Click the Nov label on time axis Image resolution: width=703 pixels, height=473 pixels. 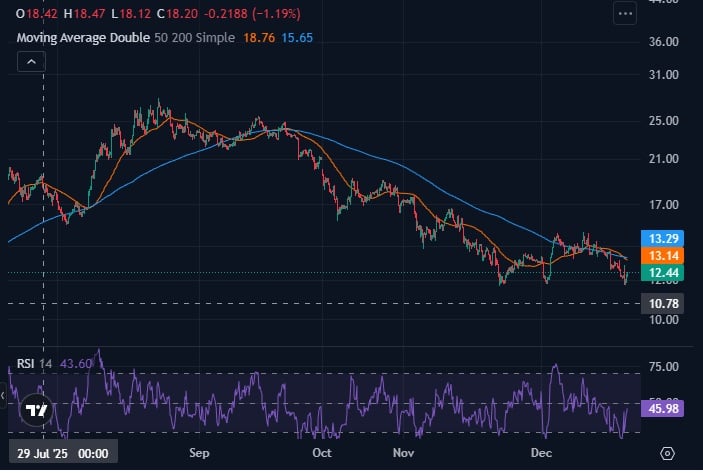point(403,453)
